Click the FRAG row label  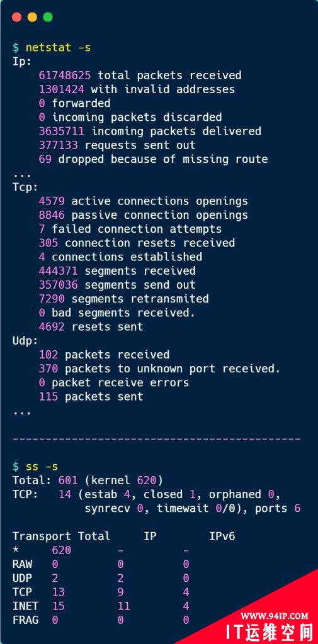tap(25, 619)
